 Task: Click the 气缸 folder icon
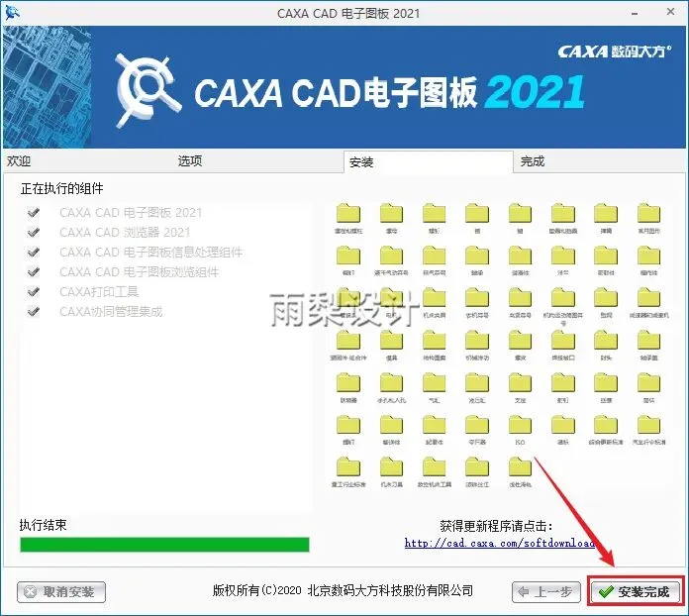[435, 383]
